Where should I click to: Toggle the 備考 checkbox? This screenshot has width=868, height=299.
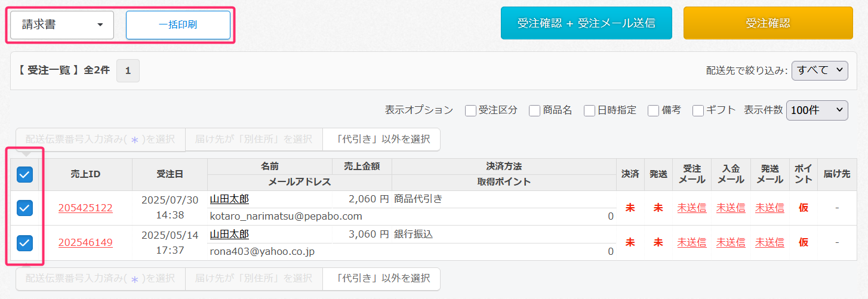(x=653, y=110)
